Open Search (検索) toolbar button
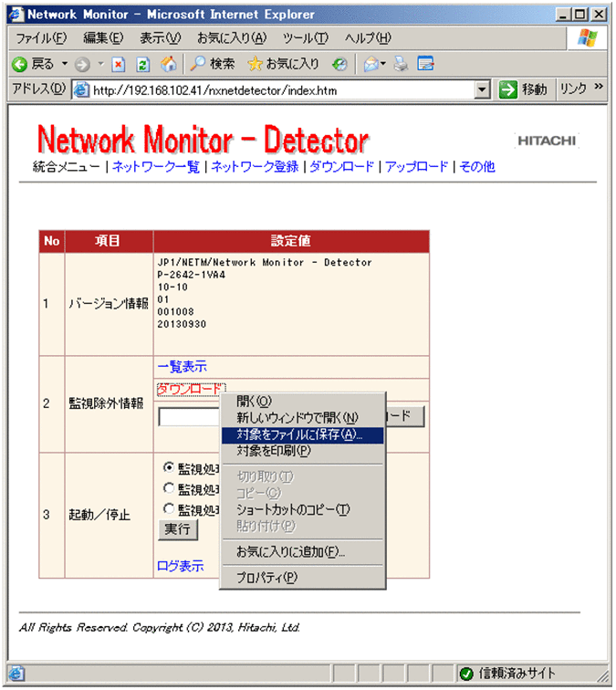 pos(213,64)
